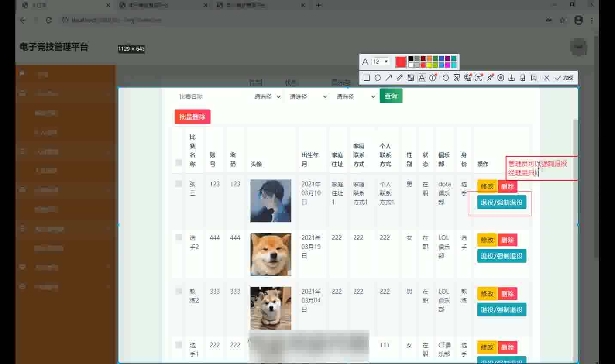615x364 pixels.
Task: Expand the first 请选择 dropdown
Action: coord(267,97)
